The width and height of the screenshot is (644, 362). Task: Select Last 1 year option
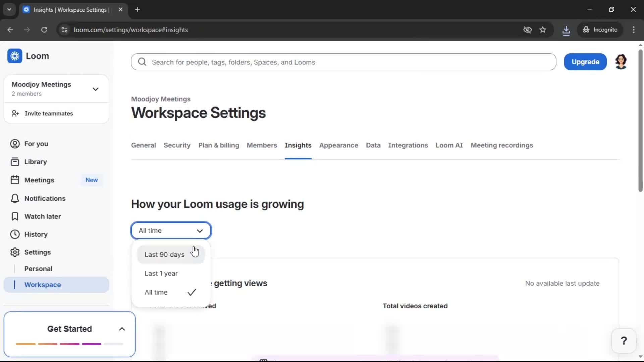tap(161, 273)
